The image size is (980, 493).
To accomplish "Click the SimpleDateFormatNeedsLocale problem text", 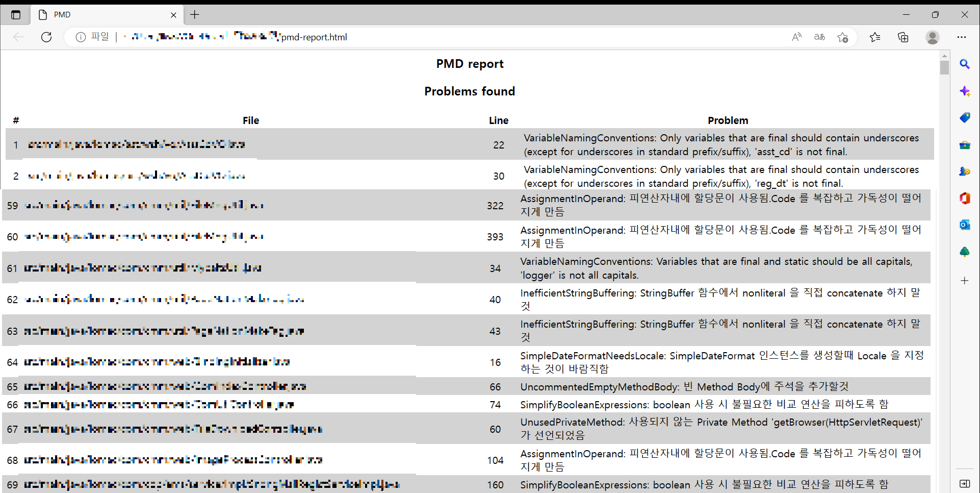I will tap(721, 362).
